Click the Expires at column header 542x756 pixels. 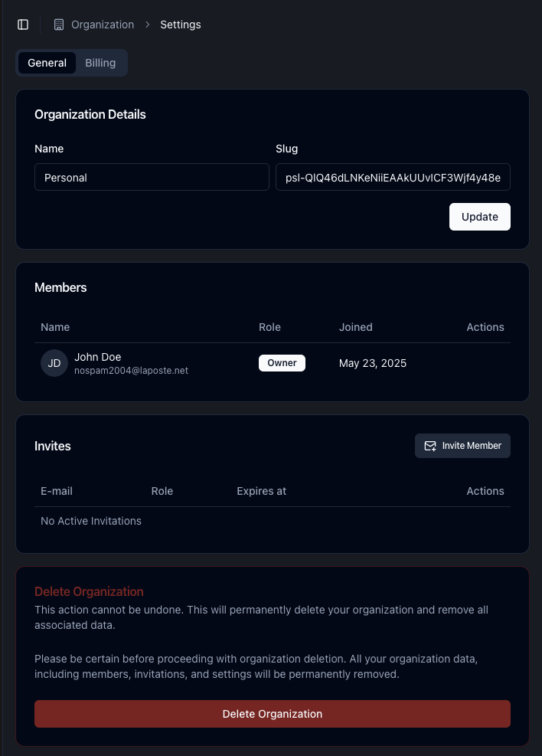tap(261, 491)
